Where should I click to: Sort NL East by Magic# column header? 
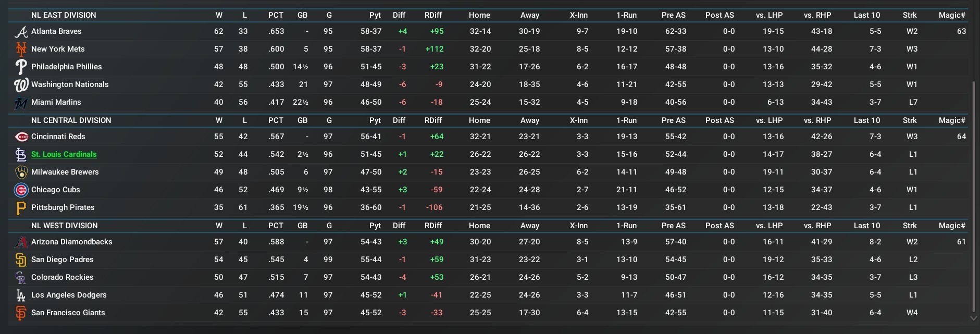(x=952, y=15)
